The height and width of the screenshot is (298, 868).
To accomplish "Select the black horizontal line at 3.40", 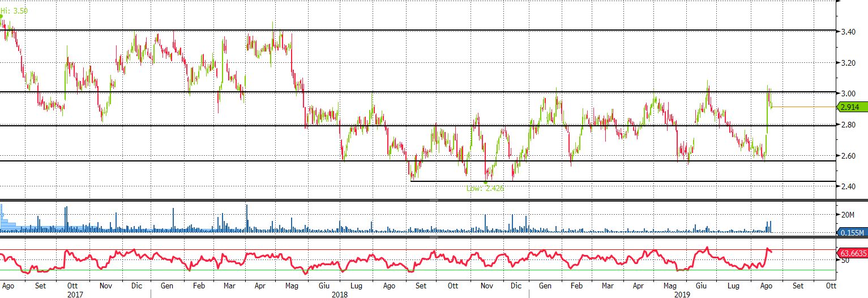I will point(418,30).
